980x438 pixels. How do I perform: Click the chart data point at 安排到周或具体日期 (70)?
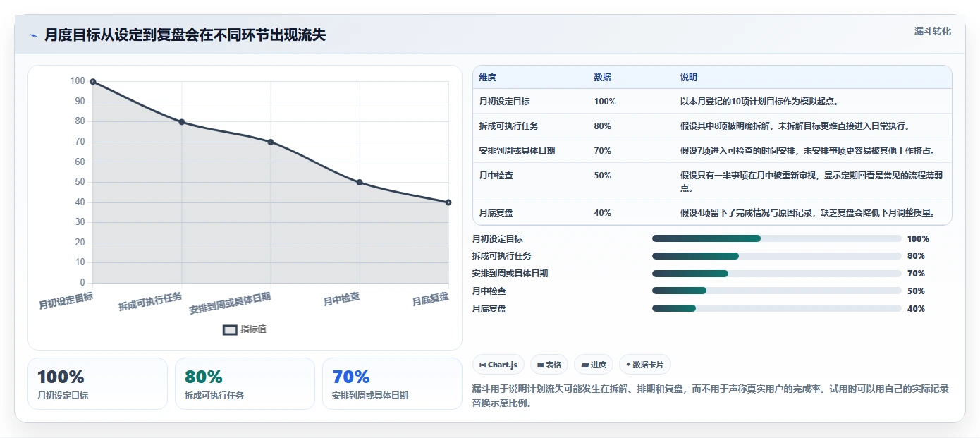point(271,142)
